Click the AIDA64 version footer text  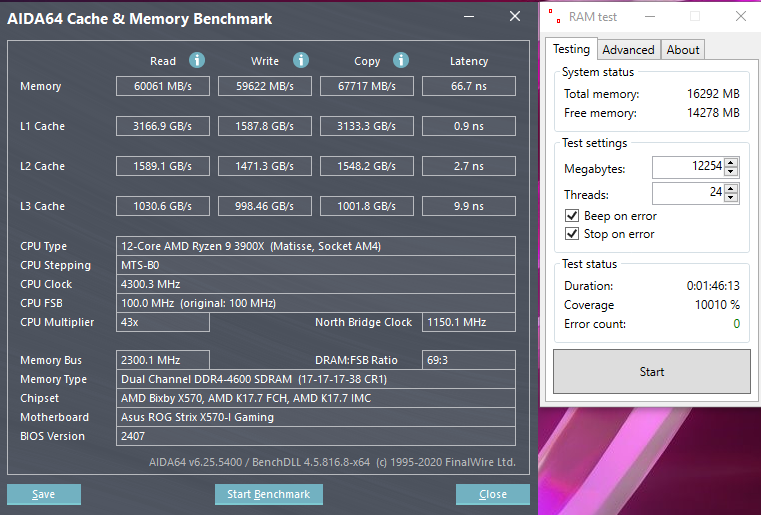pyautogui.click(x=332, y=462)
